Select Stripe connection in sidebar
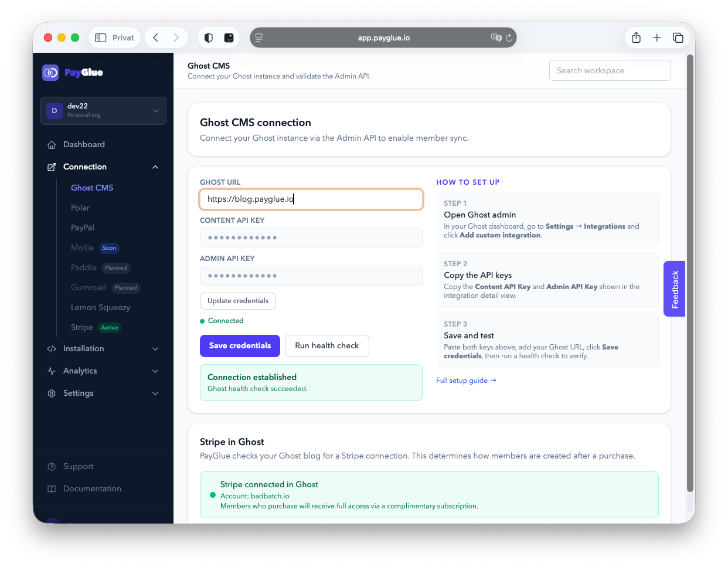 [x=82, y=327]
